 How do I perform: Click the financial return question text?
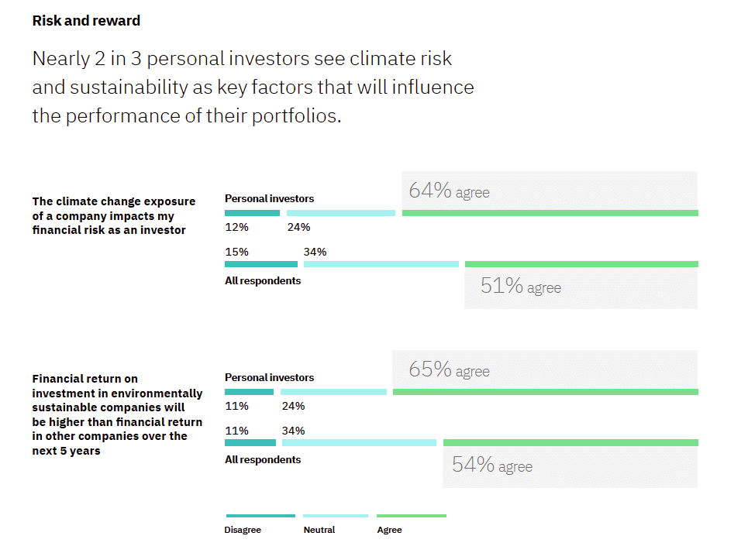117,414
